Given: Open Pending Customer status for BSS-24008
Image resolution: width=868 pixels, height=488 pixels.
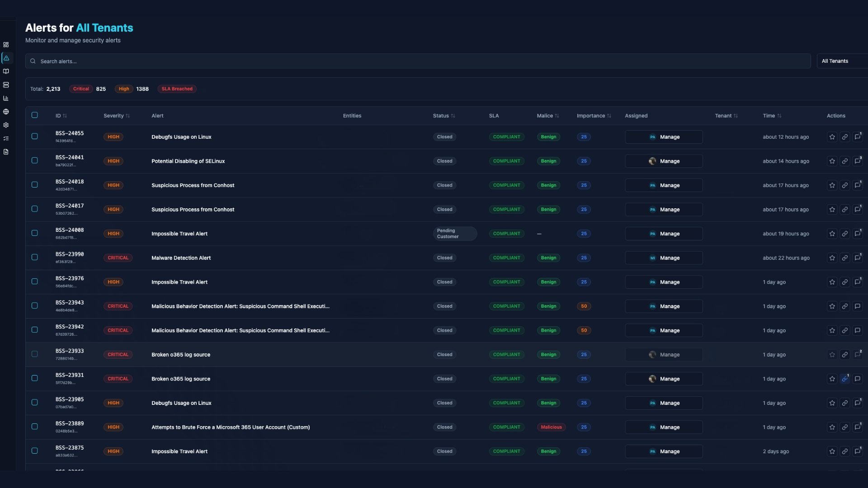Looking at the screenshot, I should 455,234.
